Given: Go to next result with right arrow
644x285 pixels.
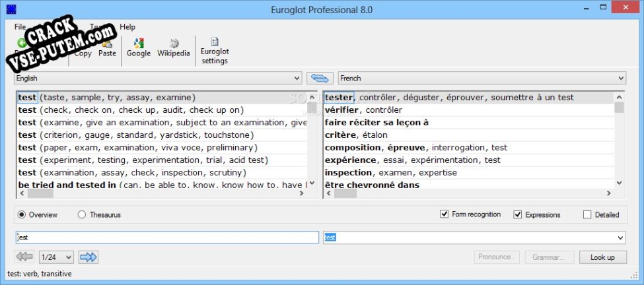Looking at the screenshot, I should pos(88,257).
